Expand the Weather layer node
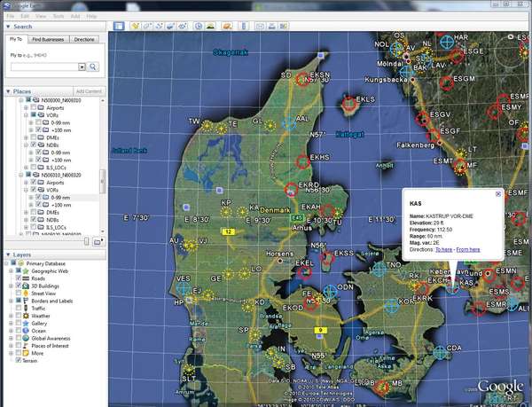The width and height of the screenshot is (532, 407). pos(12,316)
